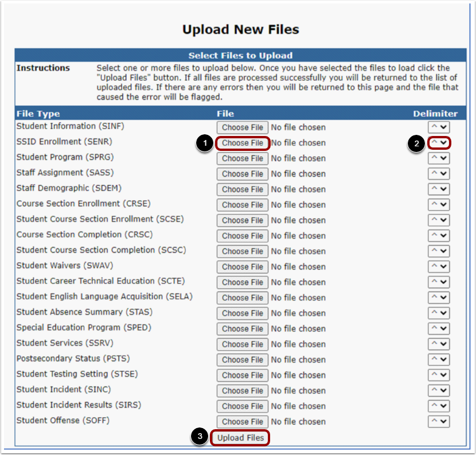The width and height of the screenshot is (476, 455).
Task: Click Choose File for Student Program (SPRG)
Action: 242,158
